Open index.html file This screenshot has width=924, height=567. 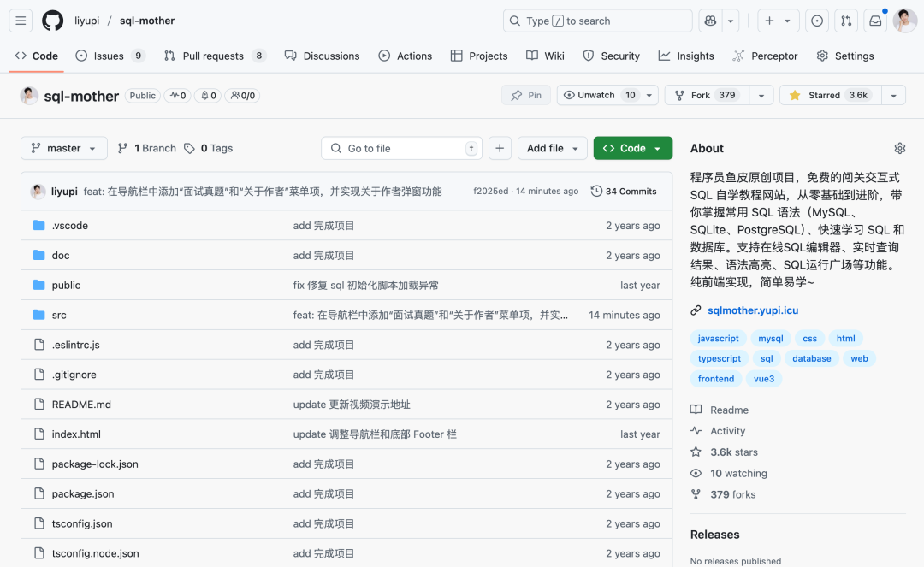pyautogui.click(x=76, y=434)
